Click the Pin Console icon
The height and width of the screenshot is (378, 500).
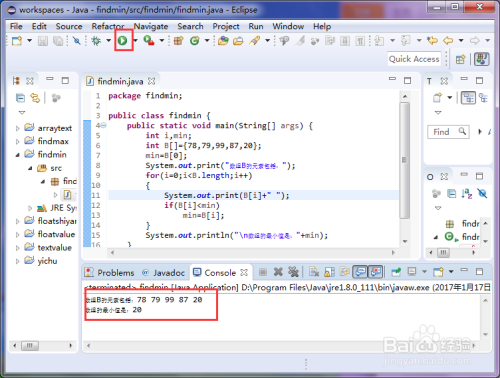pyautogui.click(x=396, y=272)
